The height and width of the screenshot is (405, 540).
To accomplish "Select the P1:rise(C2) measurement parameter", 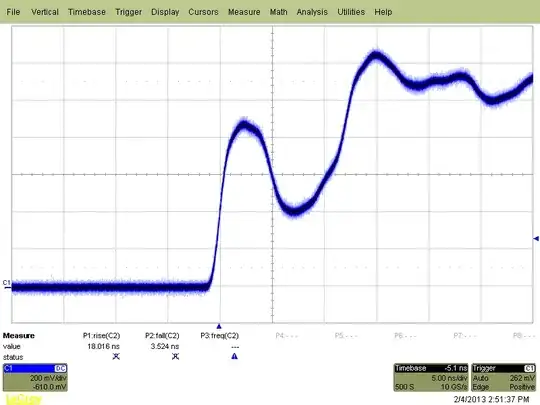I will tap(102, 335).
